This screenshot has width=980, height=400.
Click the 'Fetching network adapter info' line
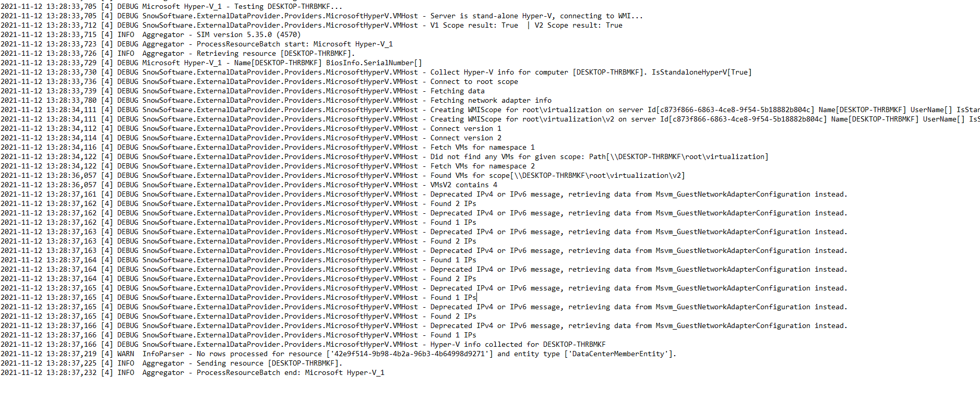[276, 100]
